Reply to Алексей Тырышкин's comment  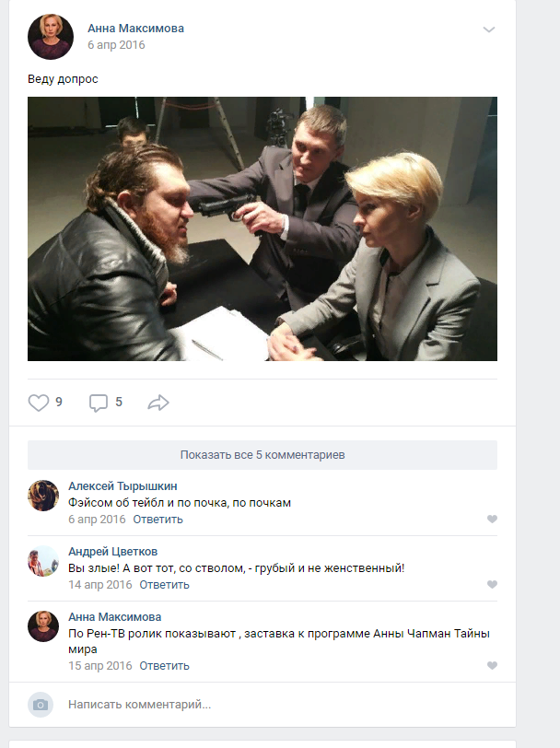(x=157, y=519)
